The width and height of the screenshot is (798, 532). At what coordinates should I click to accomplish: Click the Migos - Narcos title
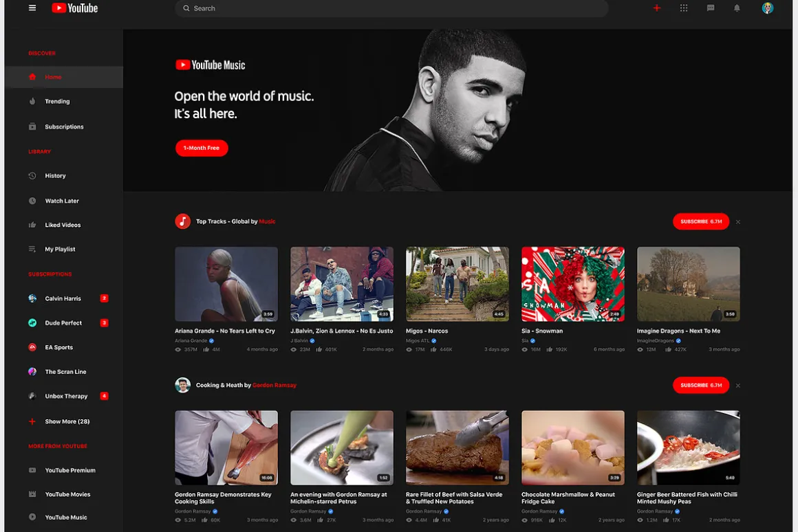pyautogui.click(x=427, y=331)
